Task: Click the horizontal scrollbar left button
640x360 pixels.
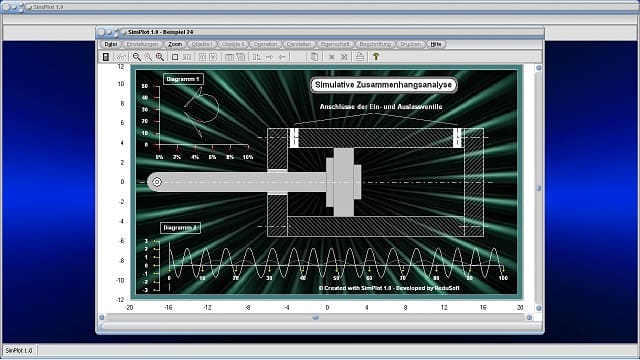Action: tap(102, 317)
